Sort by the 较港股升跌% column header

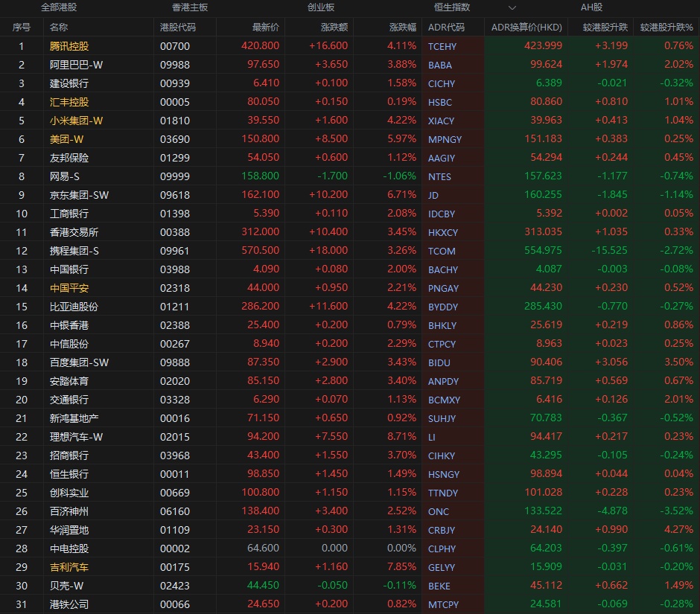666,28
